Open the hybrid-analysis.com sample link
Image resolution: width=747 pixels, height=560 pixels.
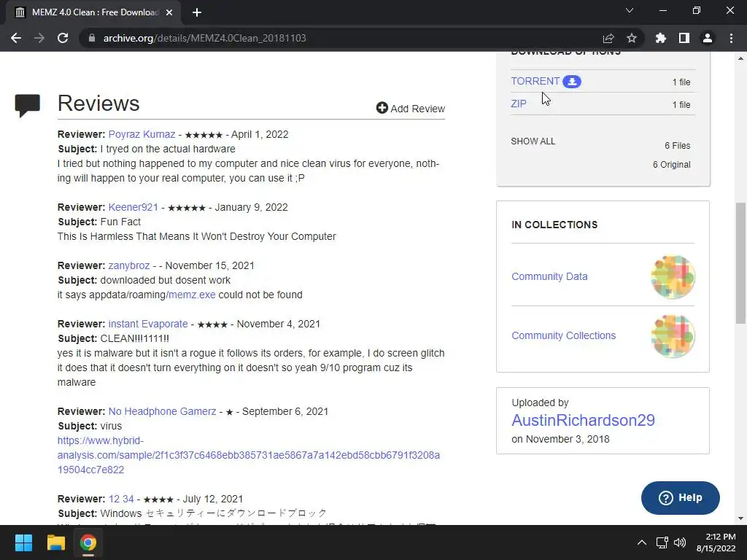point(248,455)
